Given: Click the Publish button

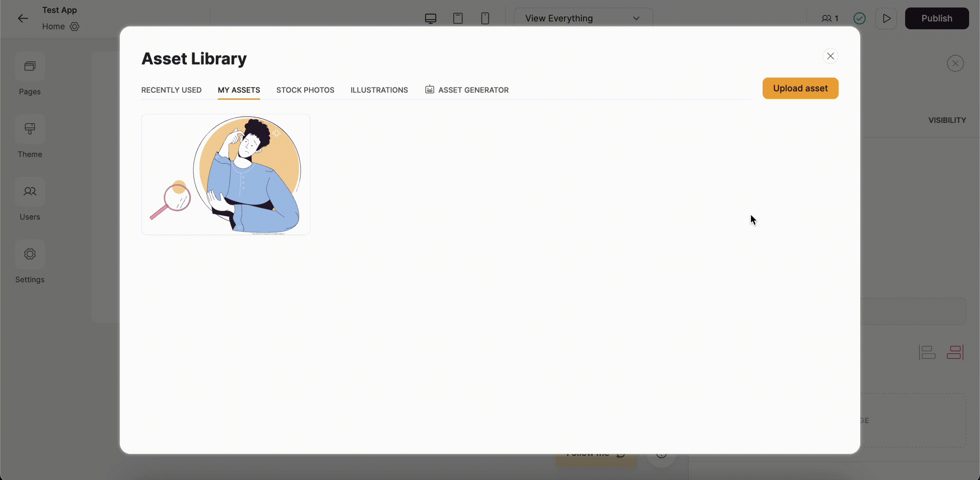Looking at the screenshot, I should click(x=937, y=18).
